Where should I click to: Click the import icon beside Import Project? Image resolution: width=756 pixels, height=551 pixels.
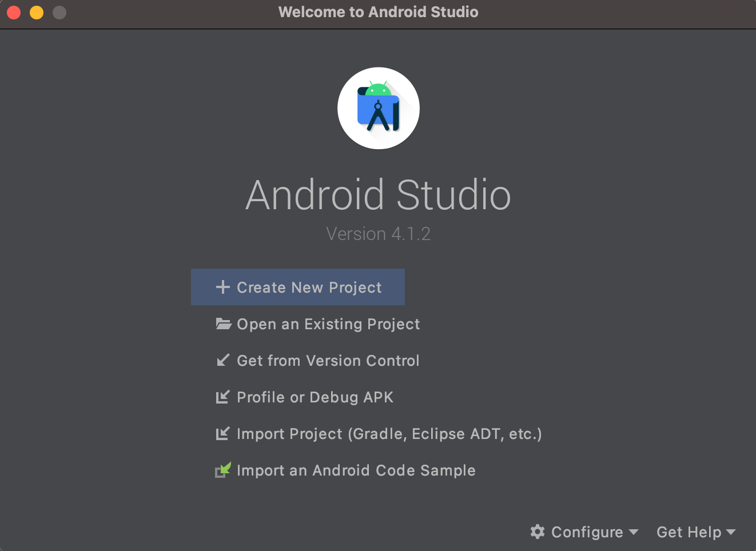(x=222, y=434)
